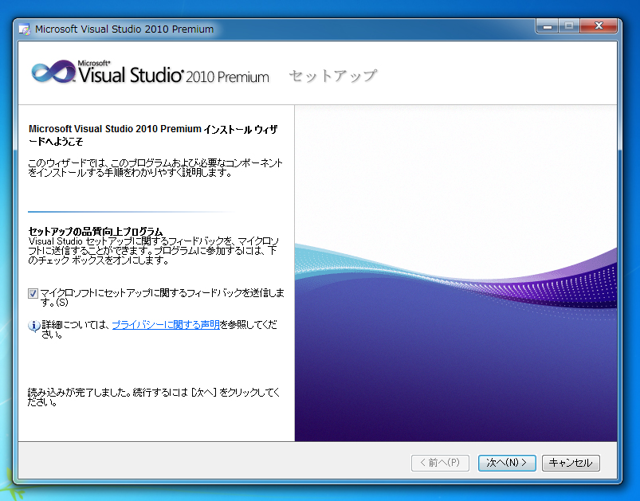Viewport: 640px width, 501px height.
Task: Click the セットアップ header text
Action: tap(333, 76)
